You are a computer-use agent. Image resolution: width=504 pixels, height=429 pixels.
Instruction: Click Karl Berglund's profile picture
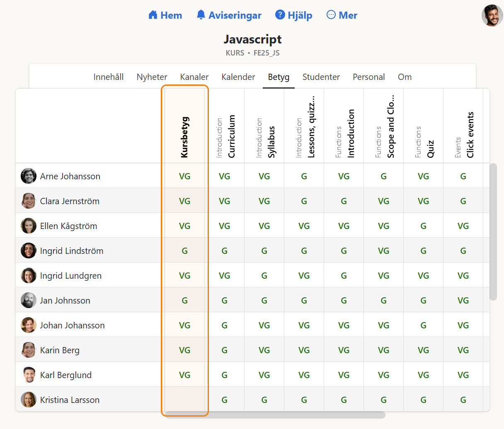(x=29, y=375)
